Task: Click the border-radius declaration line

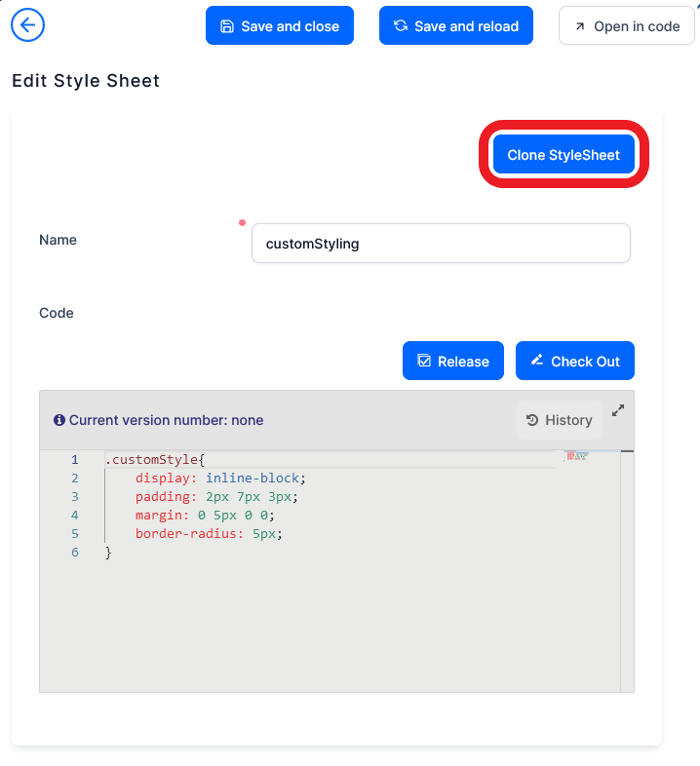Action: click(x=209, y=534)
